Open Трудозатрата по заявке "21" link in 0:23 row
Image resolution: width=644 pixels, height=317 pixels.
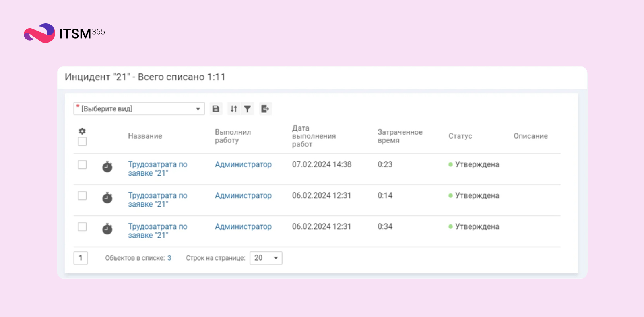[x=158, y=169]
